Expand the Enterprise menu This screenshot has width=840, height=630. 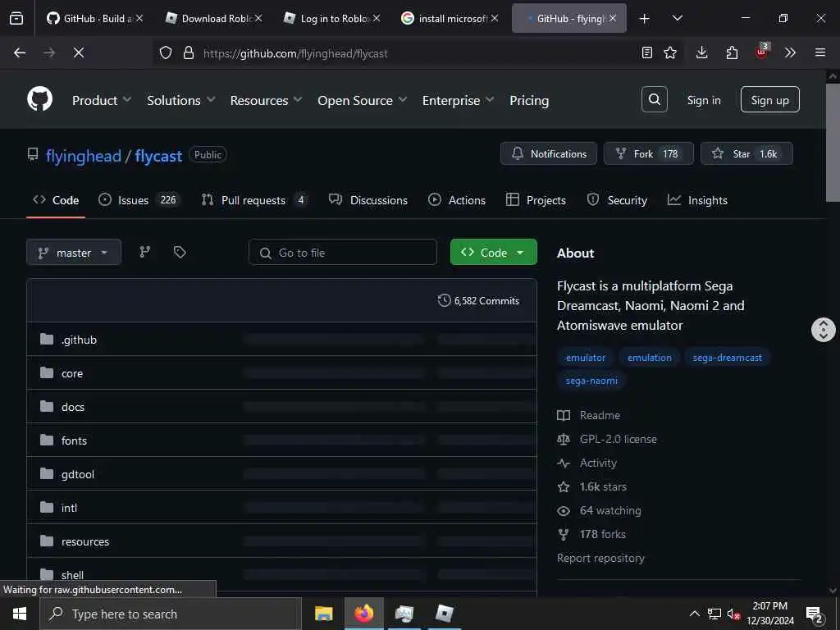point(458,100)
